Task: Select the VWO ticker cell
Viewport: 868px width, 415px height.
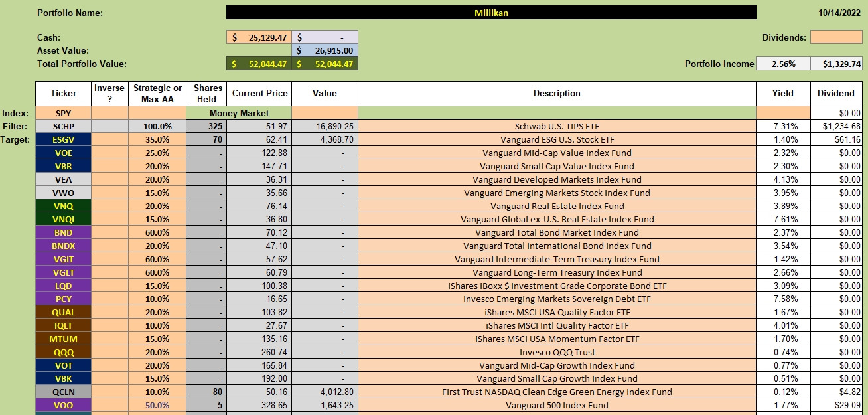Action: point(64,193)
